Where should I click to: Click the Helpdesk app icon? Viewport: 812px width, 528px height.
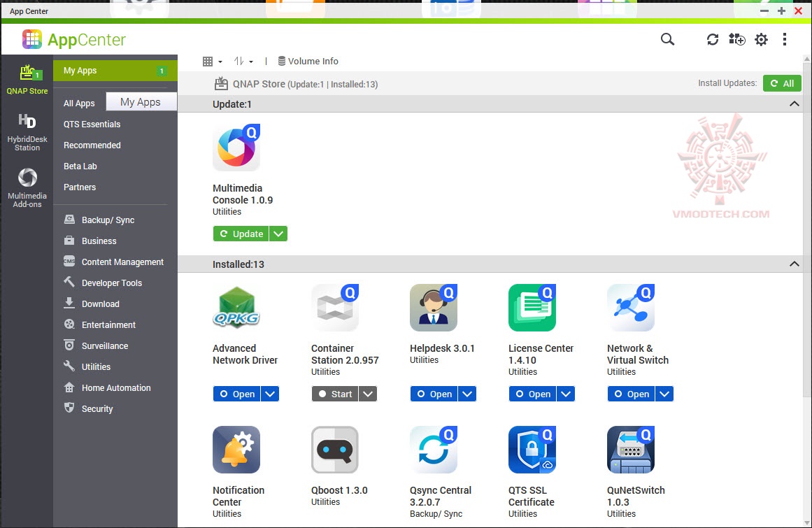click(434, 308)
